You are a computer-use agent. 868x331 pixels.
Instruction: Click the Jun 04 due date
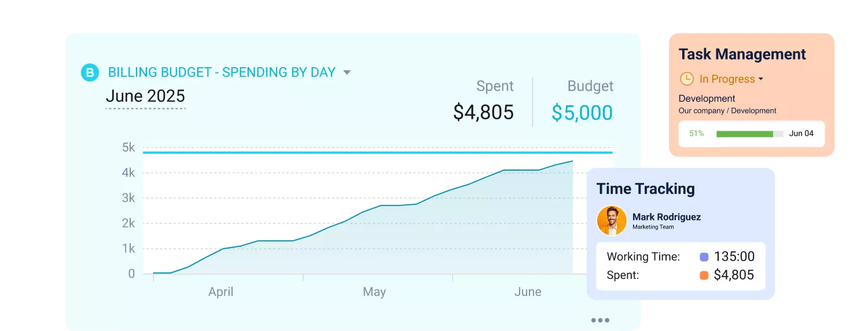coord(801,134)
